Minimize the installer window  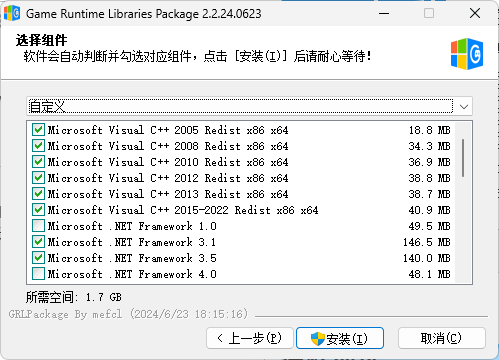click(384, 14)
